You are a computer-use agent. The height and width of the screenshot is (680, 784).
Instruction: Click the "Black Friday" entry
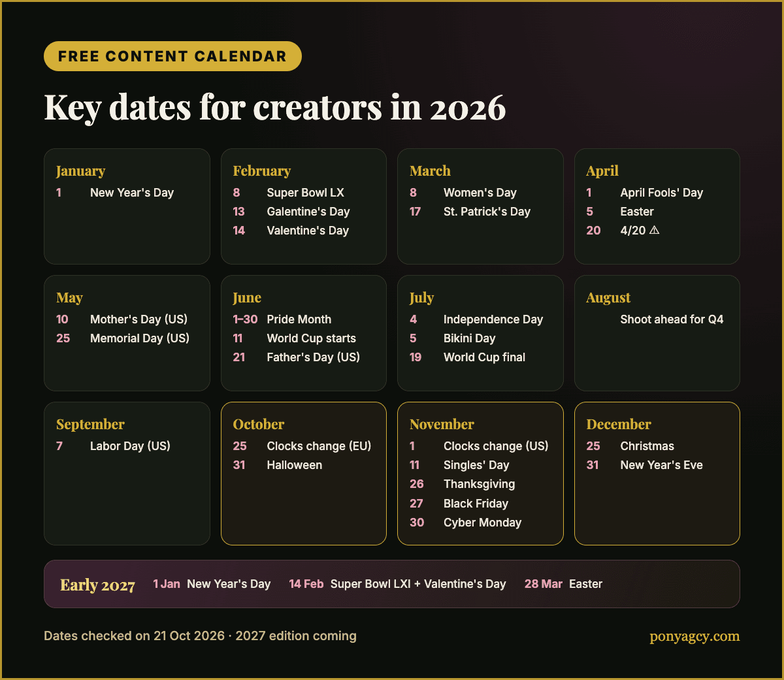click(x=476, y=504)
